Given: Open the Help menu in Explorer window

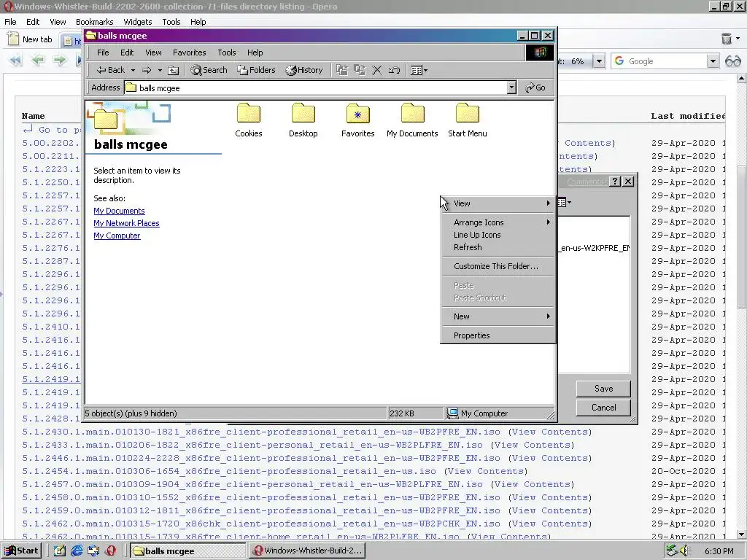Looking at the screenshot, I should [x=255, y=52].
